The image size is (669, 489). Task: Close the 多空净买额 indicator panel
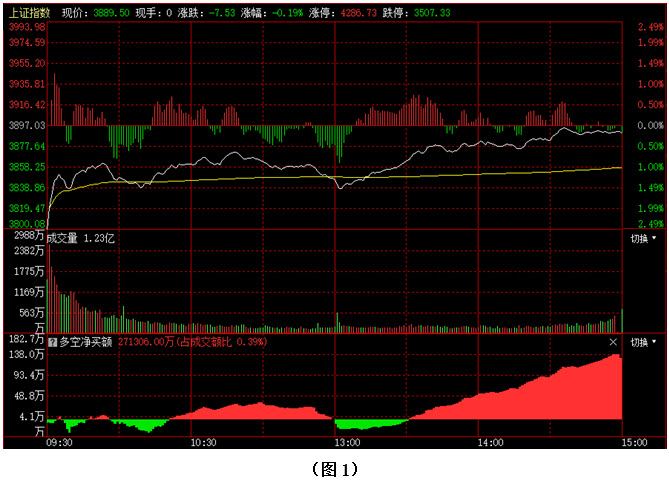613,341
